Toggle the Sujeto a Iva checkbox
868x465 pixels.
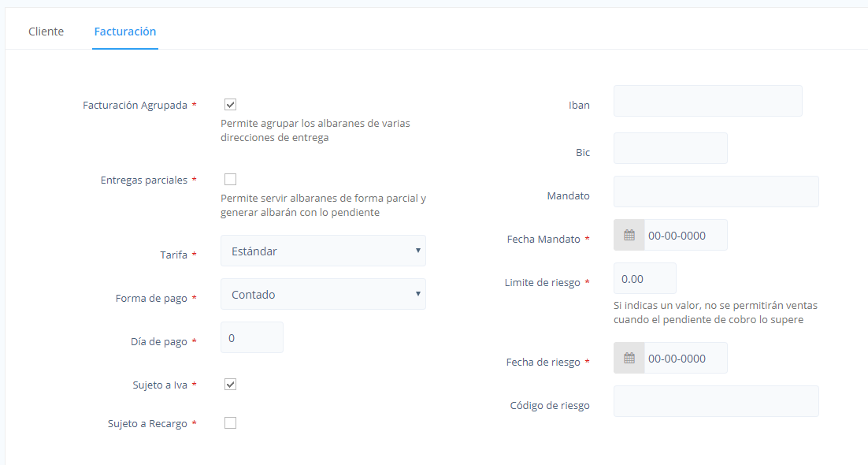click(230, 384)
